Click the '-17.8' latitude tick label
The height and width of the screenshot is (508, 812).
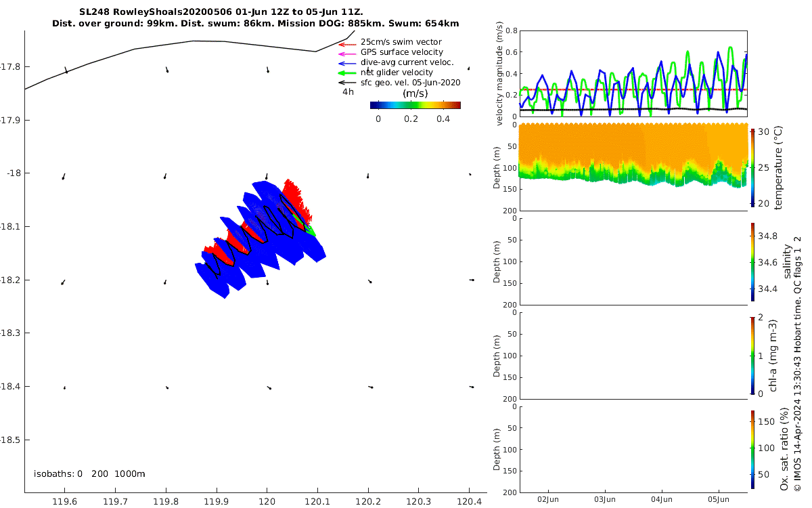click(x=9, y=66)
